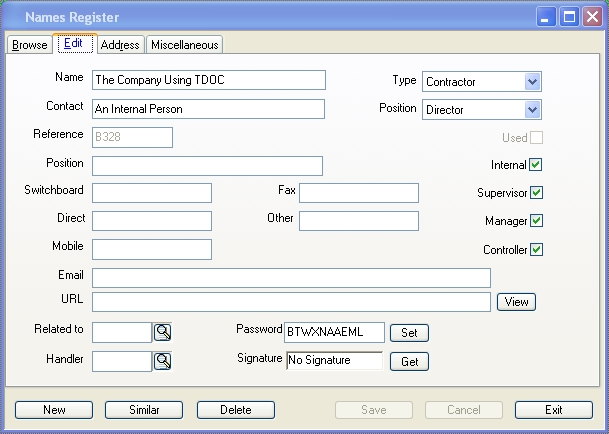609x434 pixels.
Task: Click into the Contact field
Action: coord(209,109)
